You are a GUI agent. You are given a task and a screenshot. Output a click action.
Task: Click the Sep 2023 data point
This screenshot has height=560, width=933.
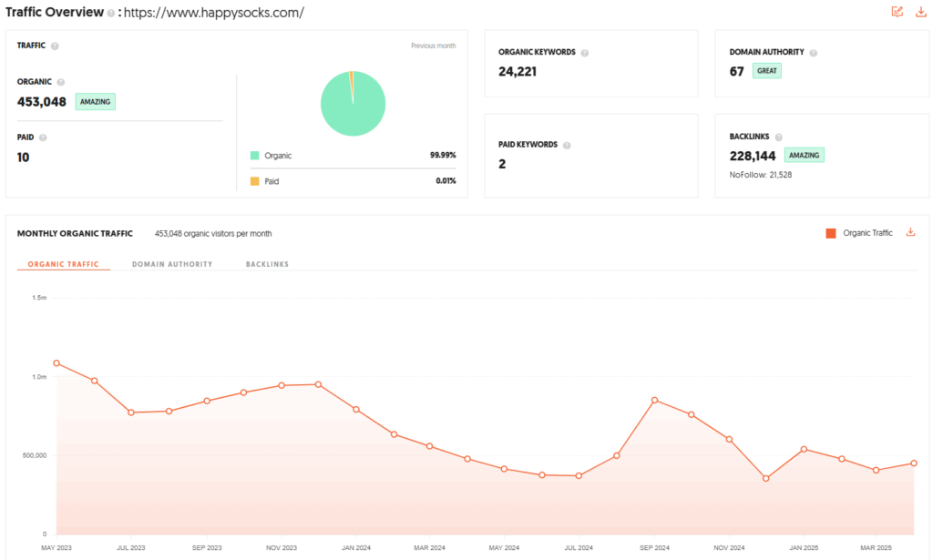click(x=207, y=402)
